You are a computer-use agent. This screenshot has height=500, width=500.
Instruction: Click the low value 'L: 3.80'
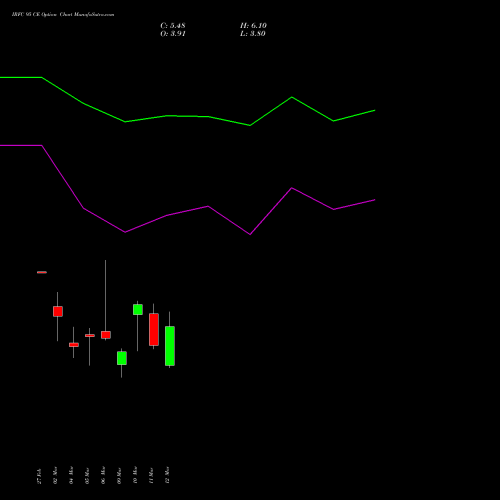coord(253,34)
